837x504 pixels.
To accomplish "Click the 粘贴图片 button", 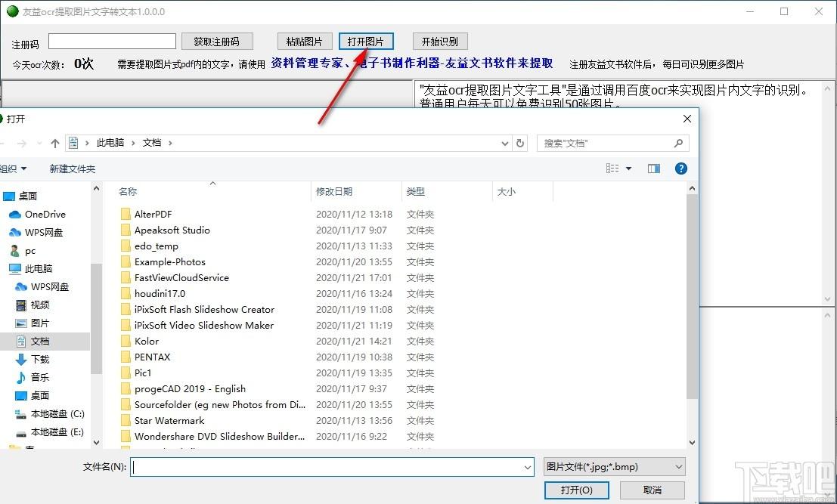I will point(304,42).
